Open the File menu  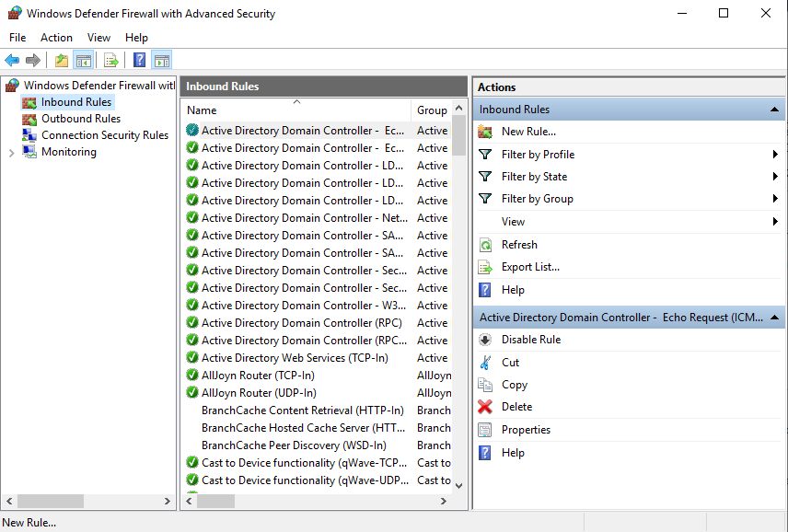click(17, 38)
